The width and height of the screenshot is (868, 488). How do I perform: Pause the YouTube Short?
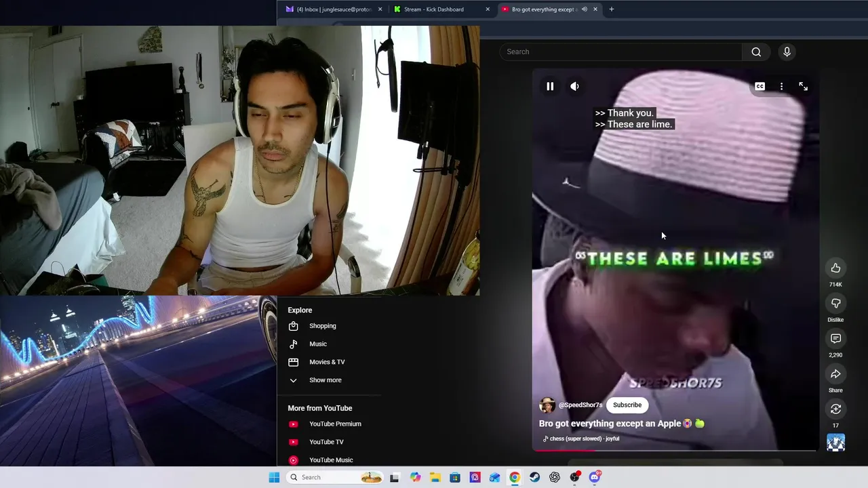click(x=550, y=86)
